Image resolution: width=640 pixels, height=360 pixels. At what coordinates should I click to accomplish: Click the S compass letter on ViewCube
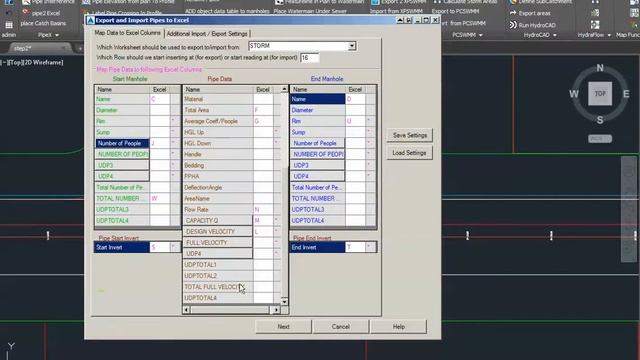click(600, 120)
